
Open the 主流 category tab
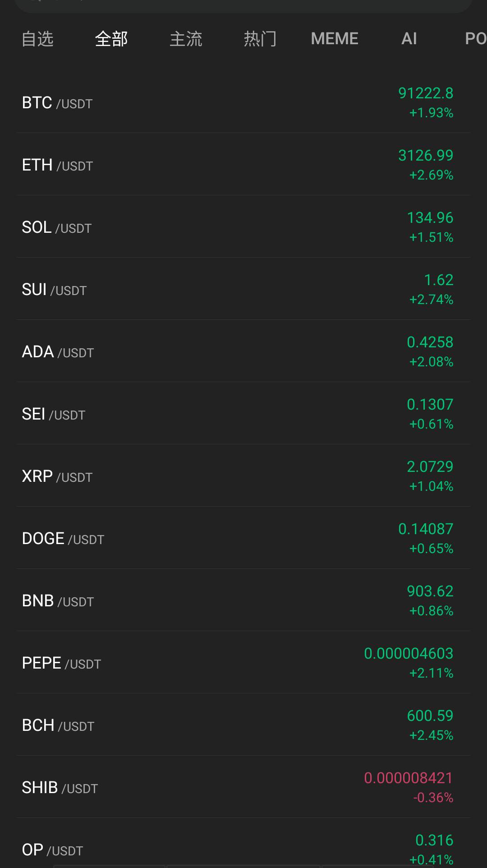tap(186, 39)
